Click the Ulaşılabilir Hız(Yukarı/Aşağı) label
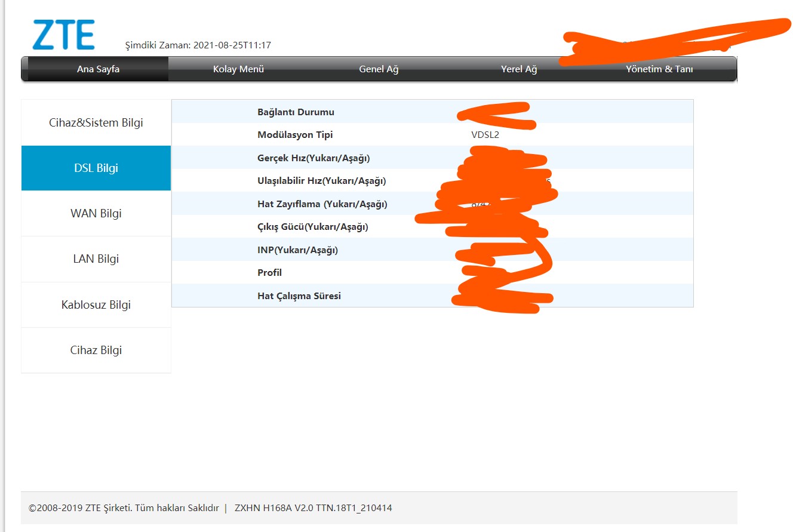Viewport: 793px width, 532px height. coord(321,181)
